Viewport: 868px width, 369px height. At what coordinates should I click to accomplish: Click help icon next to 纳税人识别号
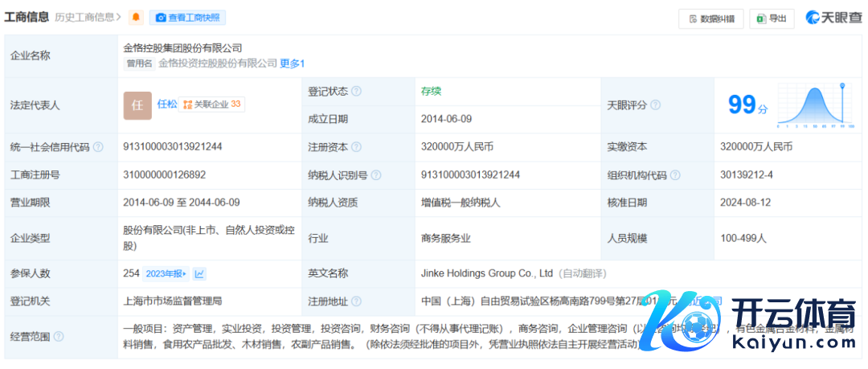pyautogui.click(x=376, y=175)
